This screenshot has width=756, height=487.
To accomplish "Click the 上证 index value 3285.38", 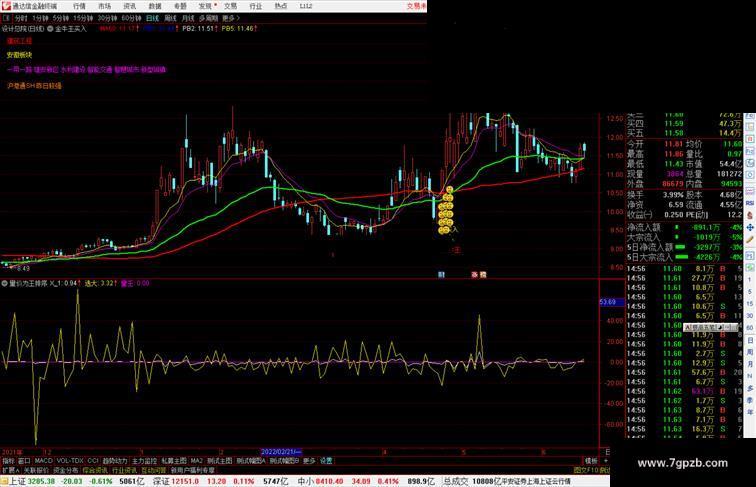I will pos(41,481).
